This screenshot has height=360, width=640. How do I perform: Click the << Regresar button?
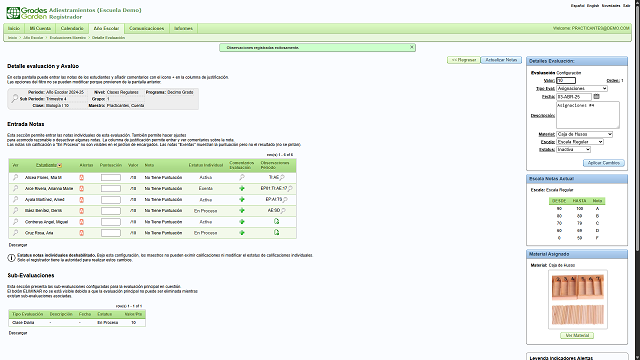click(464, 60)
